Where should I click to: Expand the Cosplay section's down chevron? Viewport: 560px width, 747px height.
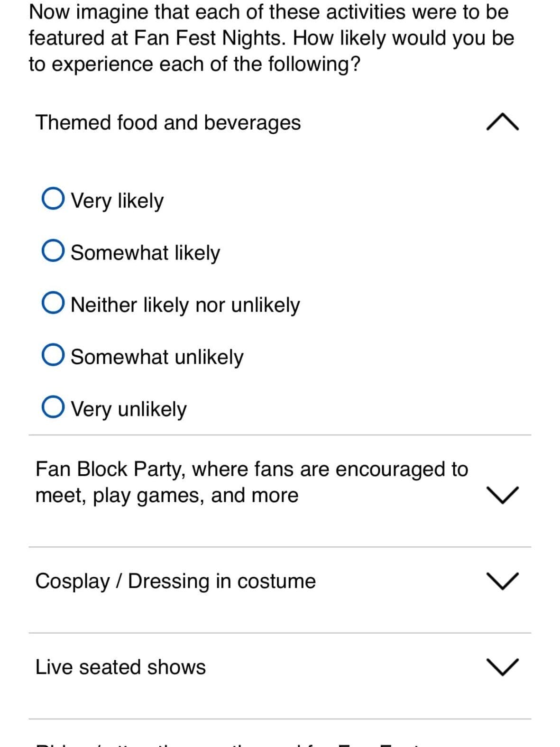(x=503, y=581)
